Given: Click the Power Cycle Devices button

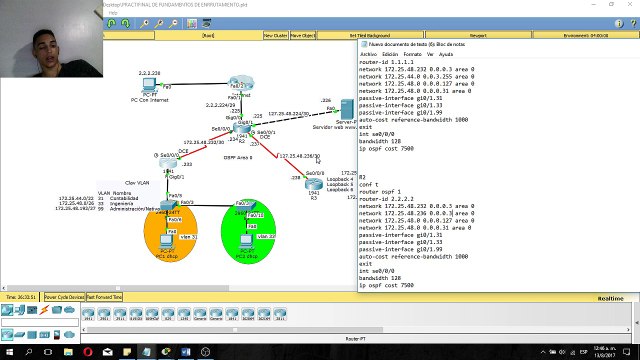Looking at the screenshot, I should tap(64, 297).
